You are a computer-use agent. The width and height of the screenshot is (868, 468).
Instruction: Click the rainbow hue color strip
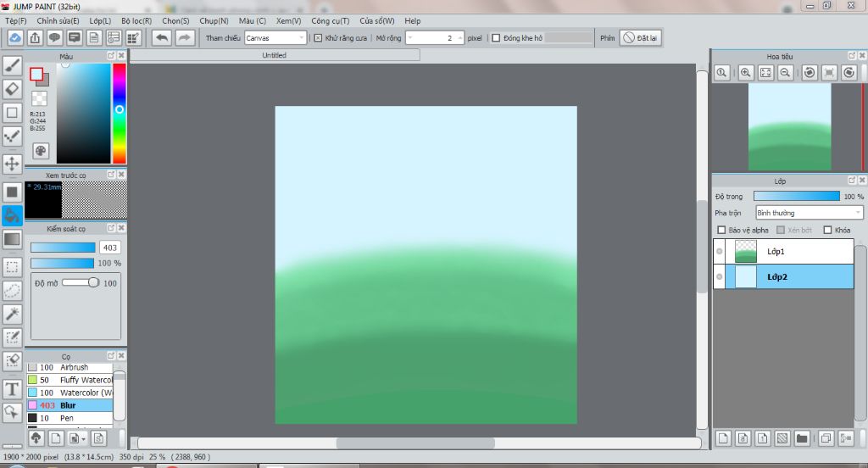pyautogui.click(x=120, y=113)
